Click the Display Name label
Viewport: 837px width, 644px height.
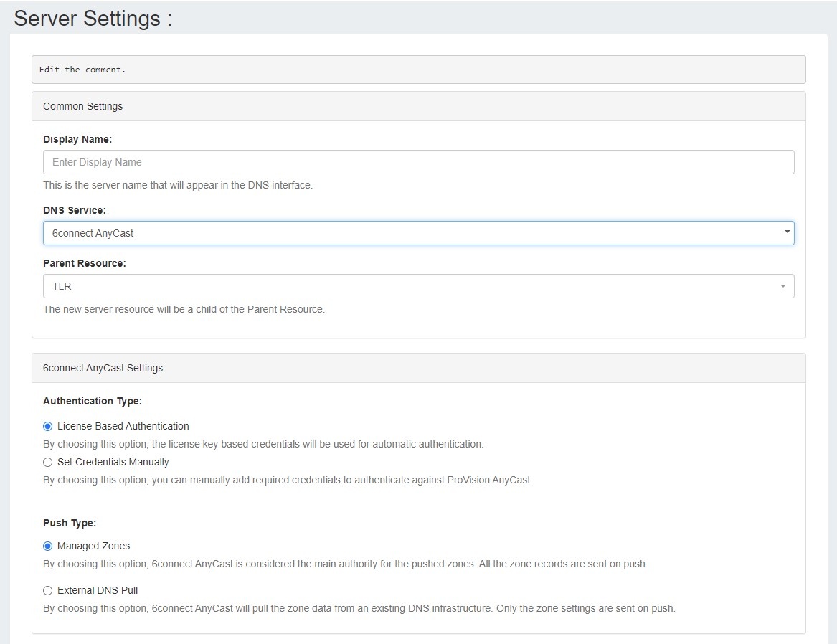click(x=77, y=139)
